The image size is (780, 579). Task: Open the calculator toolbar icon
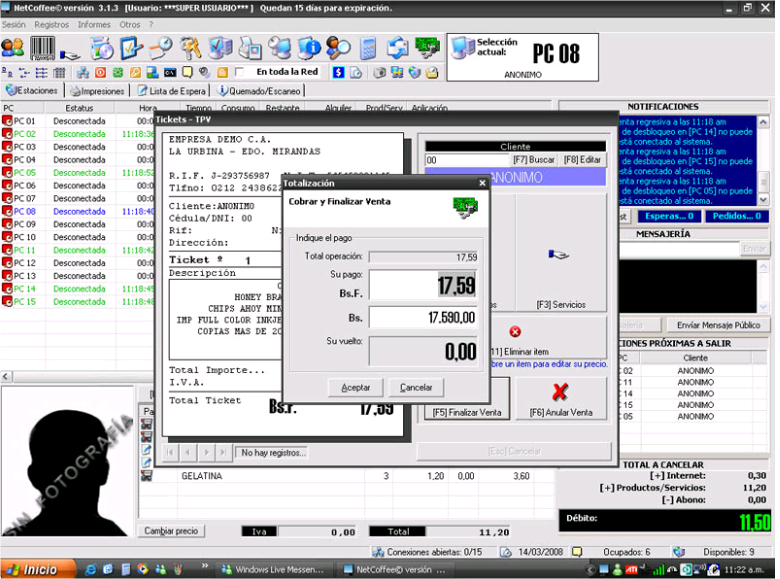pos(368,48)
